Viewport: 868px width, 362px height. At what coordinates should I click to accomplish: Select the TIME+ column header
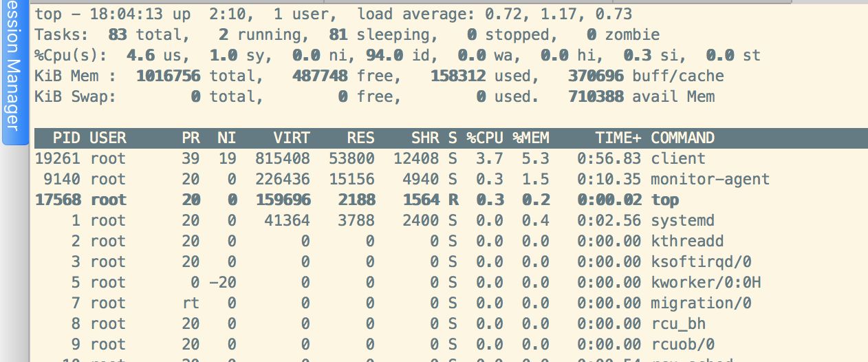[618, 138]
